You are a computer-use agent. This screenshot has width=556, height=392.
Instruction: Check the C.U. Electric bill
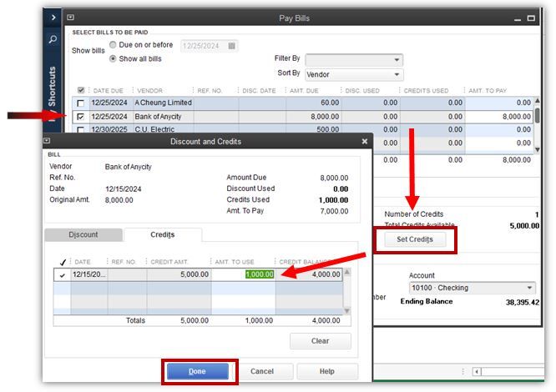pos(80,129)
